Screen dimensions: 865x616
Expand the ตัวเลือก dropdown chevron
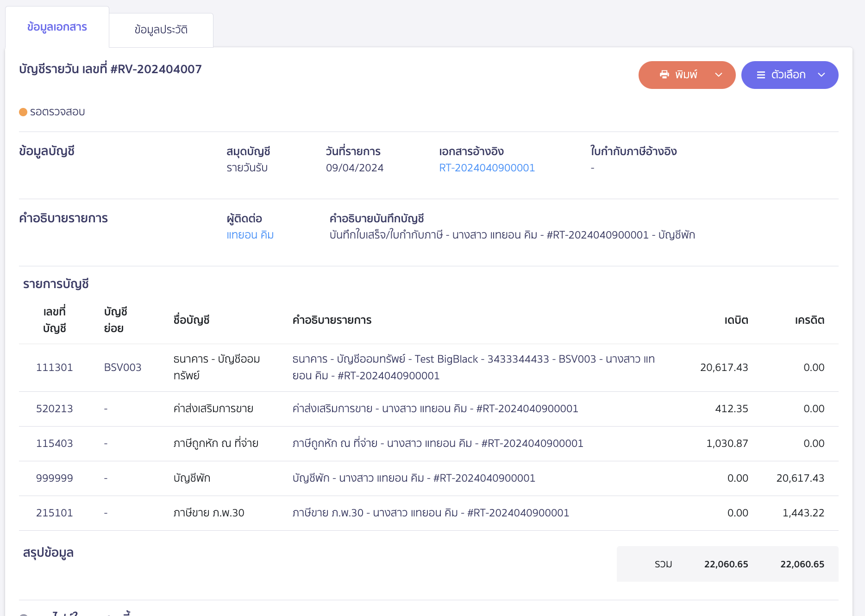[821, 75]
